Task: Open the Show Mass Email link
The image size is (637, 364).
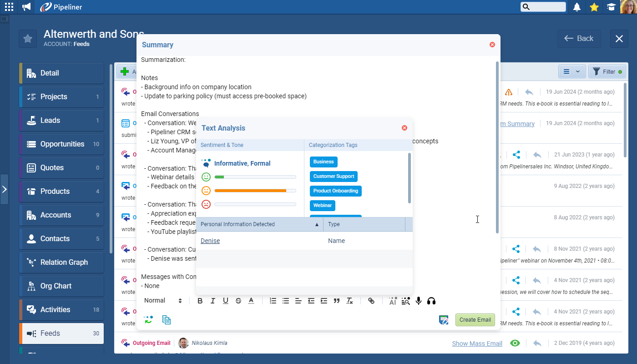Action: click(477, 344)
